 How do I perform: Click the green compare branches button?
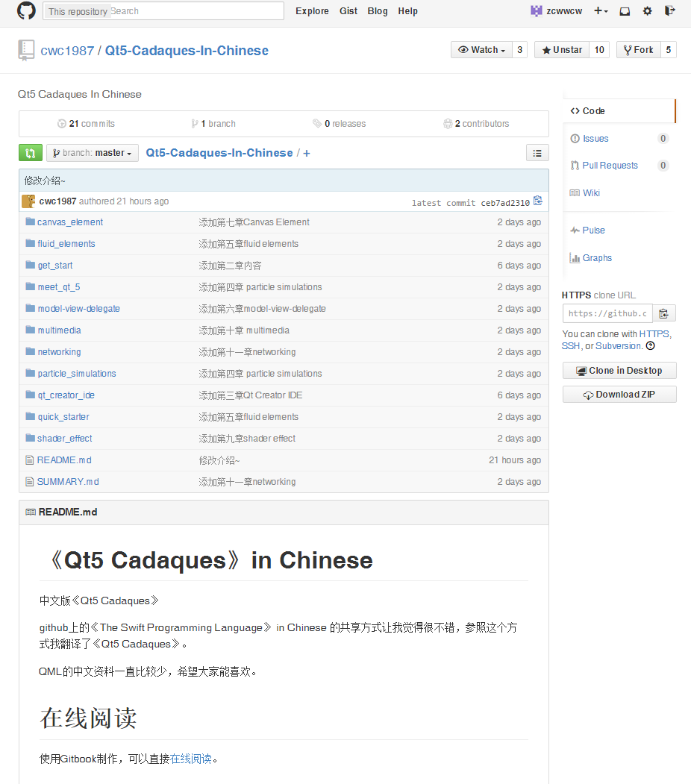pos(31,153)
